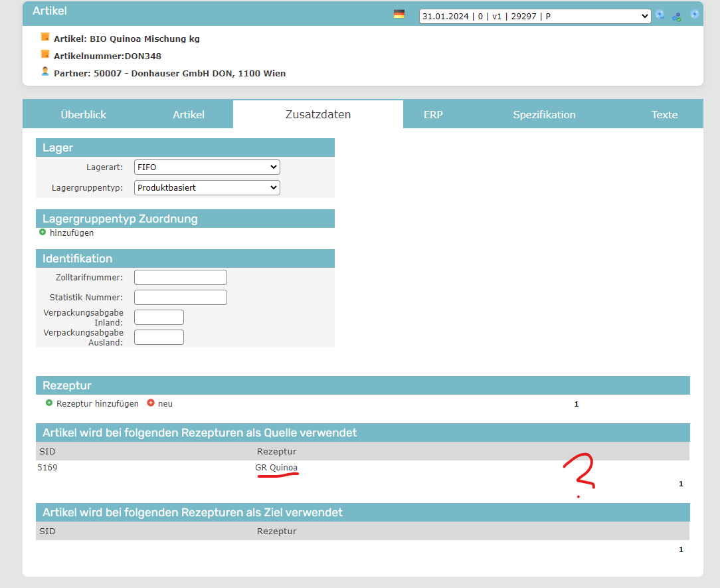Image resolution: width=720 pixels, height=588 pixels.
Task: Open the GR Quinoa recipe link
Action: 277,467
